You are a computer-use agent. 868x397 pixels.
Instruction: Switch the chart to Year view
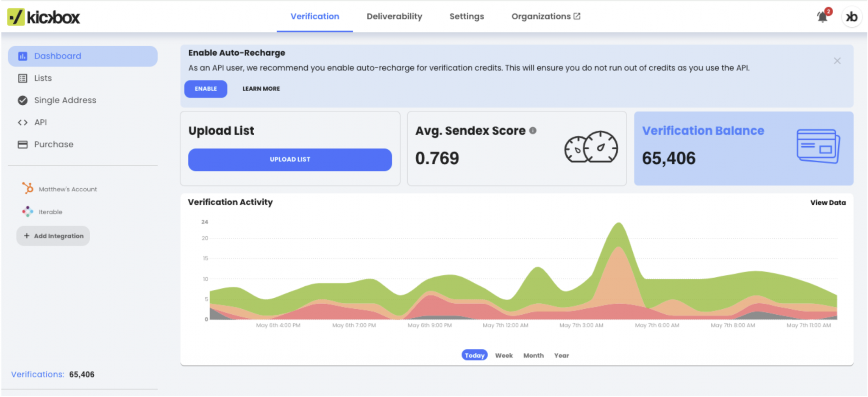tap(562, 355)
